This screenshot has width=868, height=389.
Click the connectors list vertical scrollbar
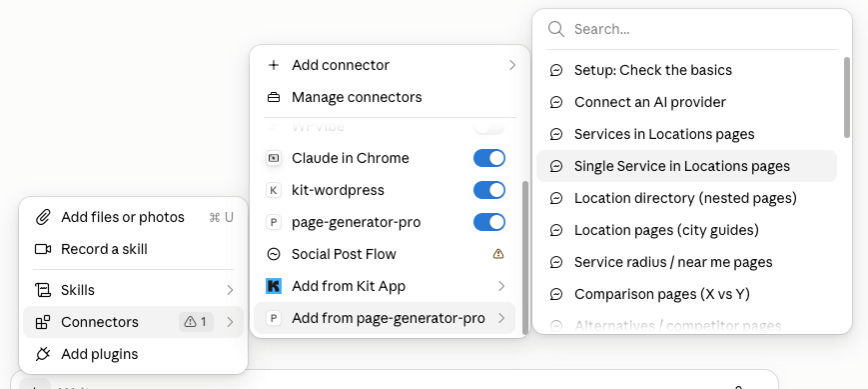[524, 258]
